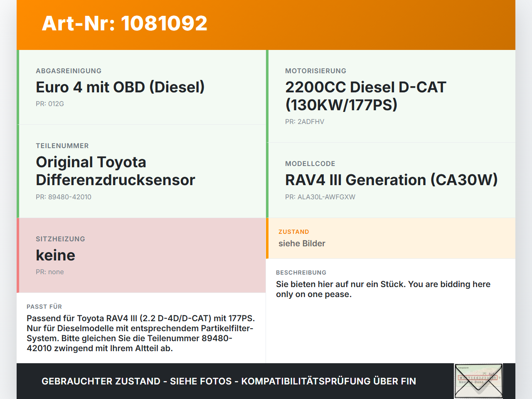Click the PR: none text

(50, 272)
